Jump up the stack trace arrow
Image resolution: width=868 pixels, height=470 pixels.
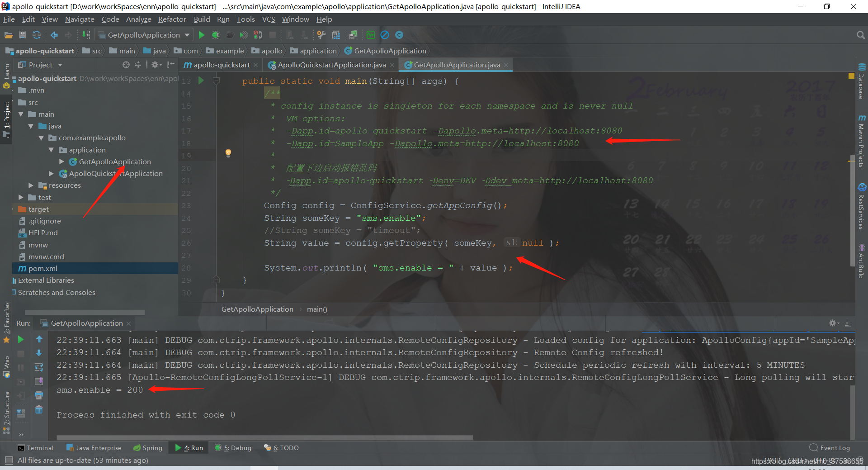click(39, 339)
